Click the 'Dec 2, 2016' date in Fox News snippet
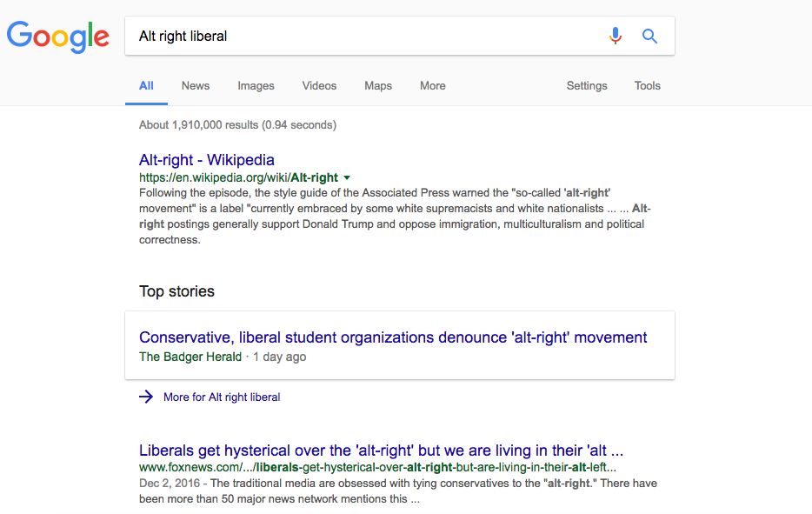 170,483
